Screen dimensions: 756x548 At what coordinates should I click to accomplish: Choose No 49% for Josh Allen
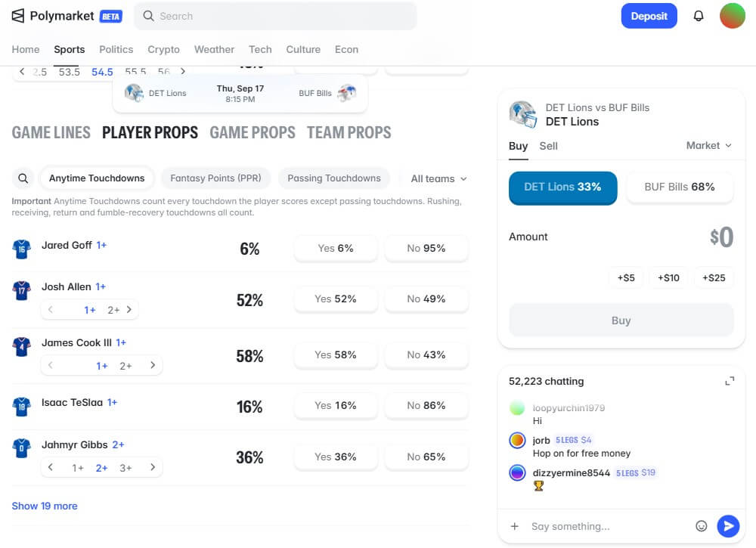(426, 299)
